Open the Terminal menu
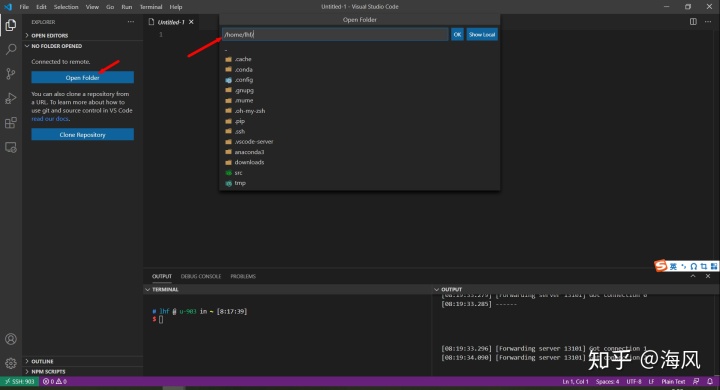Image resolution: width=720 pixels, height=390 pixels. coord(151,7)
